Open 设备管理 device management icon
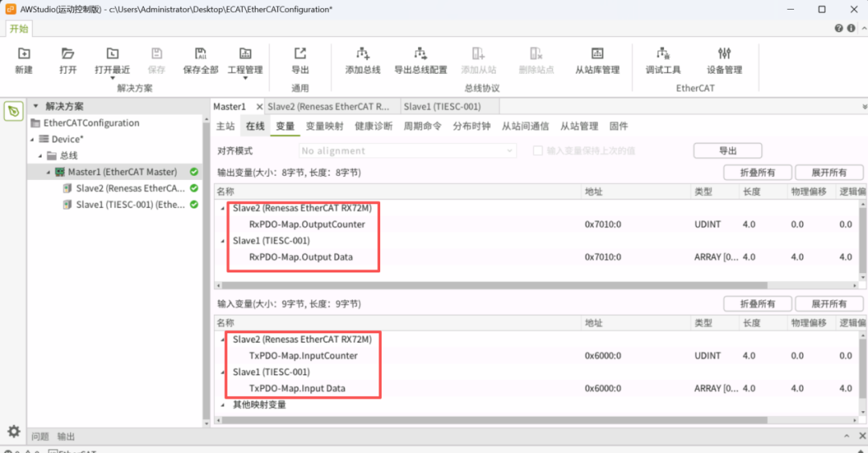868x453 pixels. click(x=724, y=54)
